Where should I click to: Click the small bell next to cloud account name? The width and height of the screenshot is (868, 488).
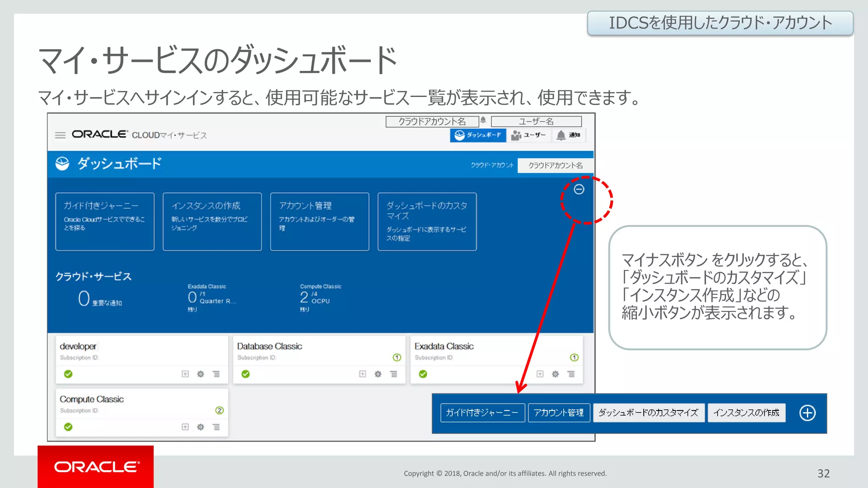[x=483, y=120]
